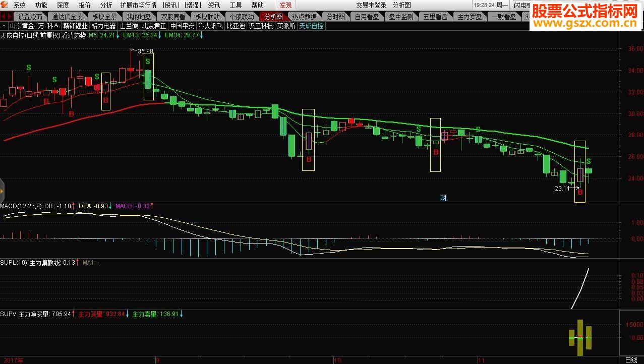
Task: Switch to the 我的地盘 tab
Action: 139,16
